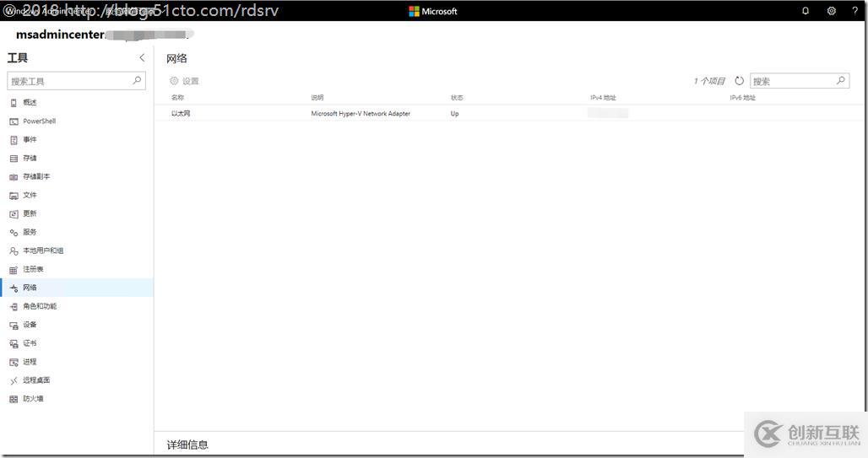Open the 远程桌面 remote desktop tool
This screenshot has height=458, width=868.
pos(36,380)
